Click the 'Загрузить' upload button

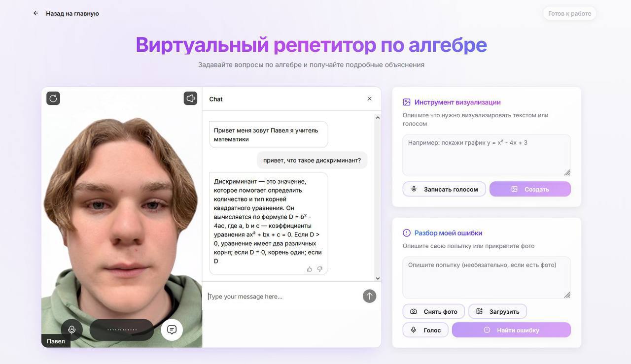click(497, 311)
